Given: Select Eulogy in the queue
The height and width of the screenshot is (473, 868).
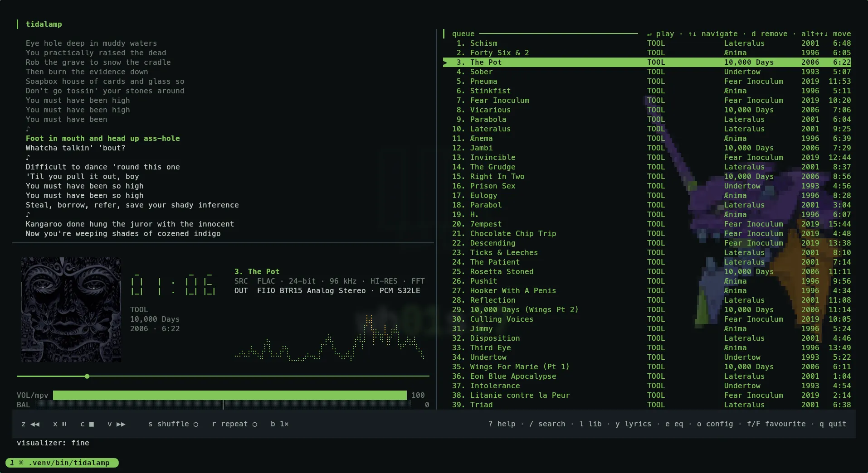Looking at the screenshot, I should click(x=647, y=196).
